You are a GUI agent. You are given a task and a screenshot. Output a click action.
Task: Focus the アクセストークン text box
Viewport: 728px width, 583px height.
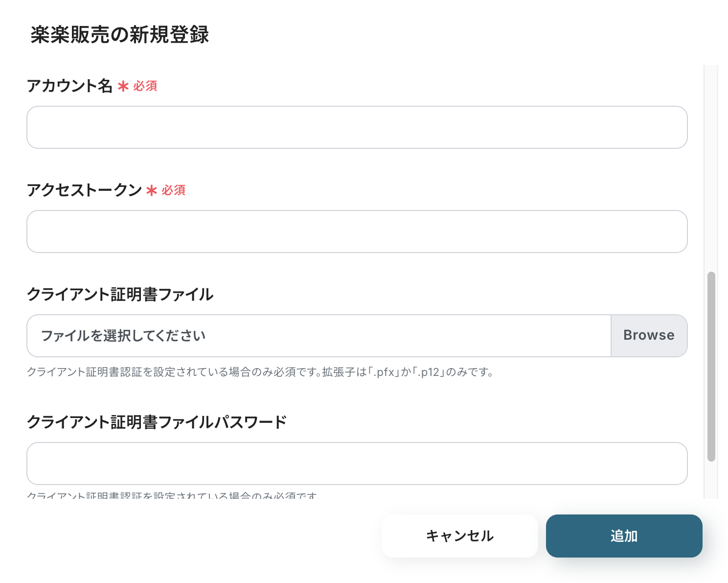coord(357,232)
